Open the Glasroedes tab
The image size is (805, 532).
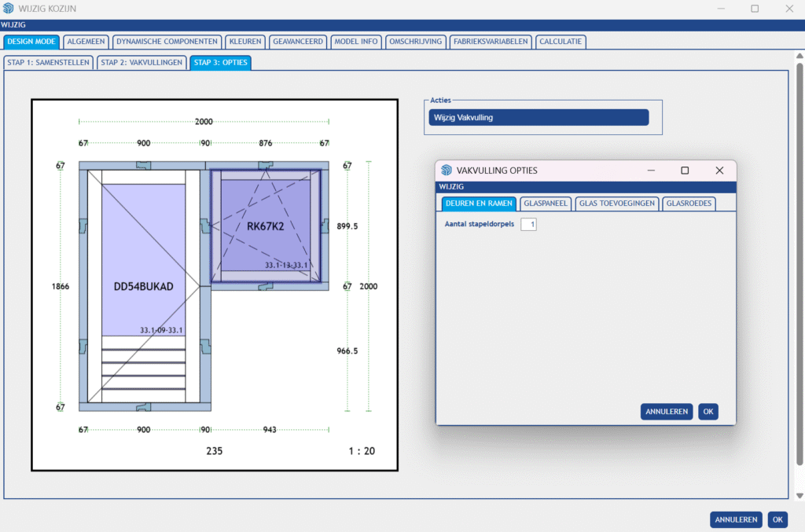pyautogui.click(x=689, y=204)
